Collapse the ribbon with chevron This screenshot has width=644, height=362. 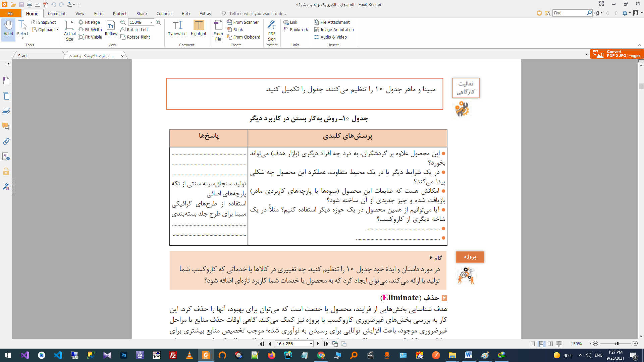pyautogui.click(x=639, y=45)
